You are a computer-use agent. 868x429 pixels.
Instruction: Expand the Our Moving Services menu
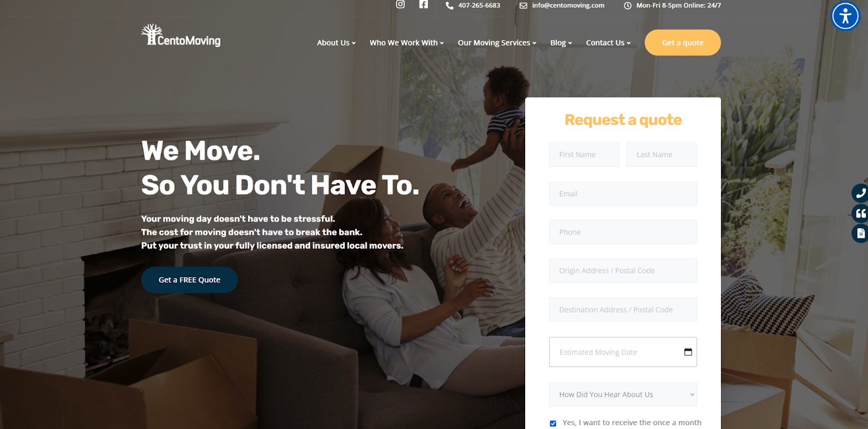coord(497,43)
